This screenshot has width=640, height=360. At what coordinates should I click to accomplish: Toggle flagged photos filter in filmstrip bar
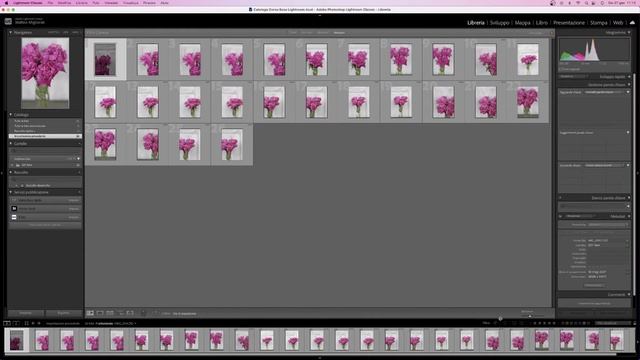(496, 323)
